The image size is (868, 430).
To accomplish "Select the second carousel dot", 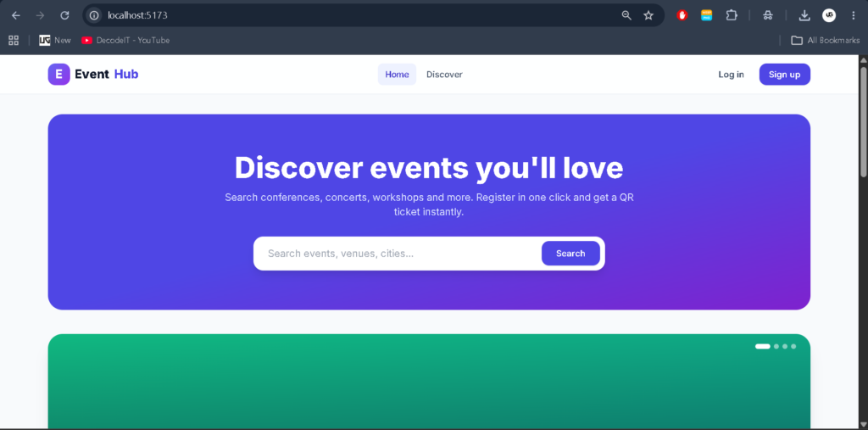I will coord(776,346).
